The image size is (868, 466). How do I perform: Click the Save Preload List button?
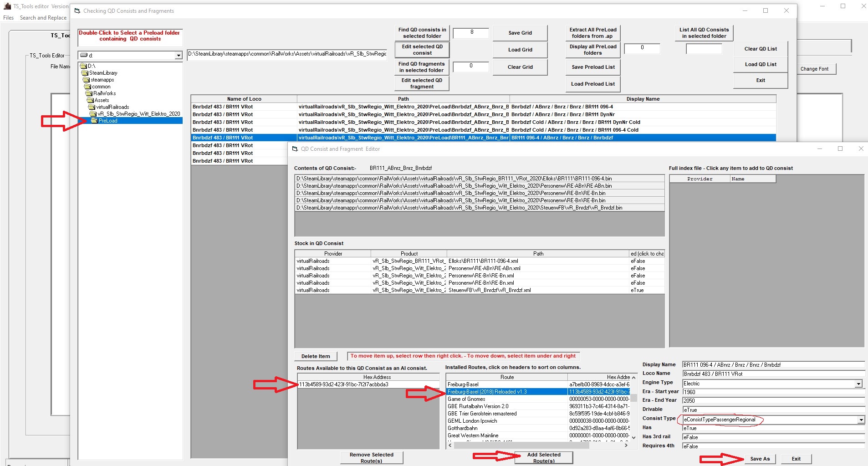(593, 67)
